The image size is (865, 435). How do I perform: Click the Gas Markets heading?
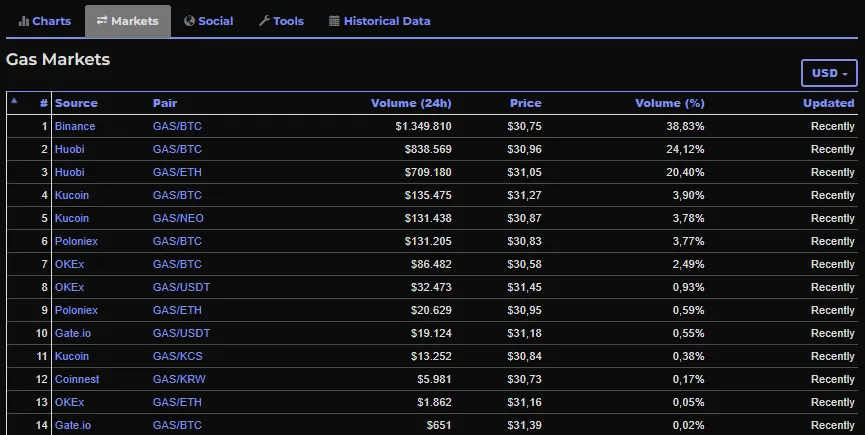click(x=58, y=60)
